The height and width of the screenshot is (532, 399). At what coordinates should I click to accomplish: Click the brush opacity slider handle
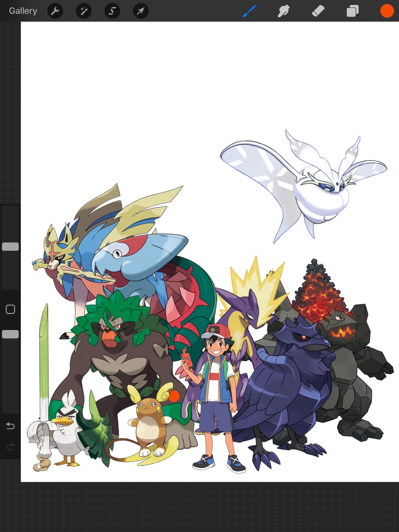click(10, 334)
